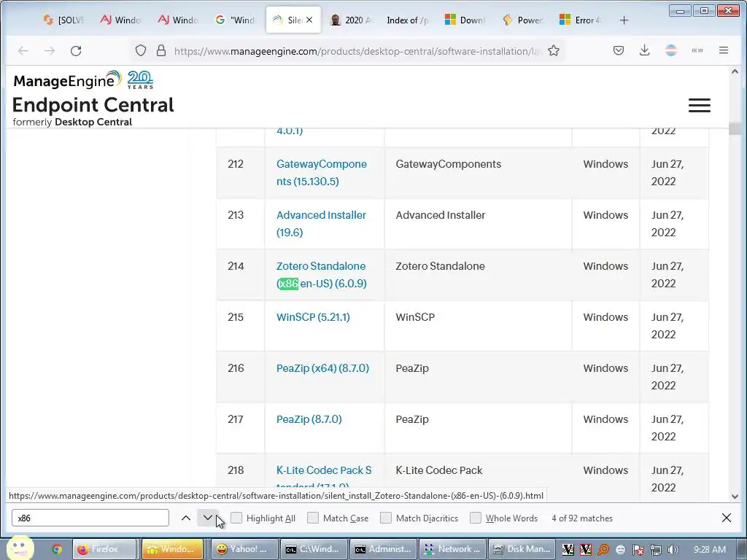This screenshot has height=560, width=747.
Task: Switch to the Power tab
Action: click(523, 20)
